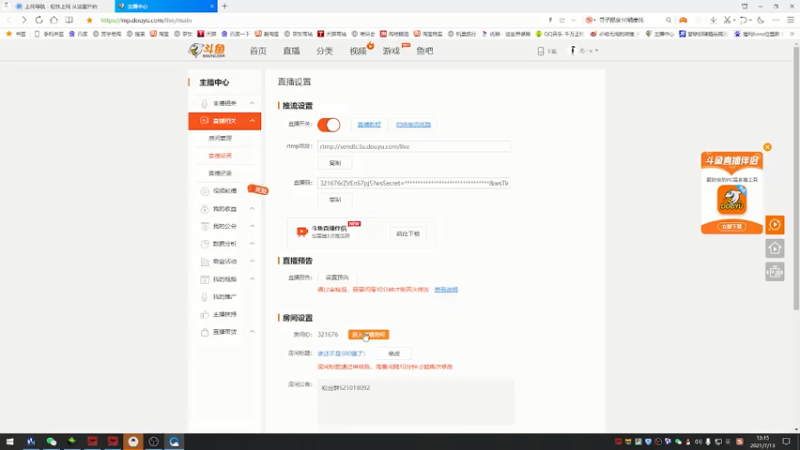Screen dimensions: 800x450
Task: Copy the rtmp address with its 复制 button
Action: click(x=335, y=163)
